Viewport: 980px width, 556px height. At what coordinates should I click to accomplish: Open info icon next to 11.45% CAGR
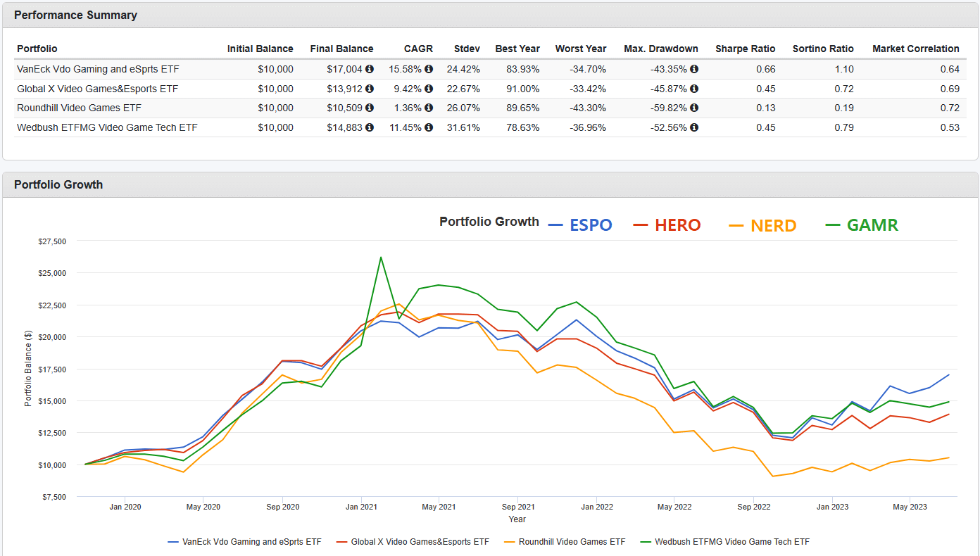429,127
